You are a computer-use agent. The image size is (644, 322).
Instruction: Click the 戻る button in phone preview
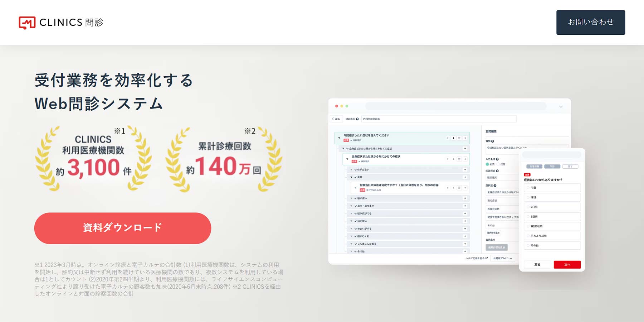(537, 265)
